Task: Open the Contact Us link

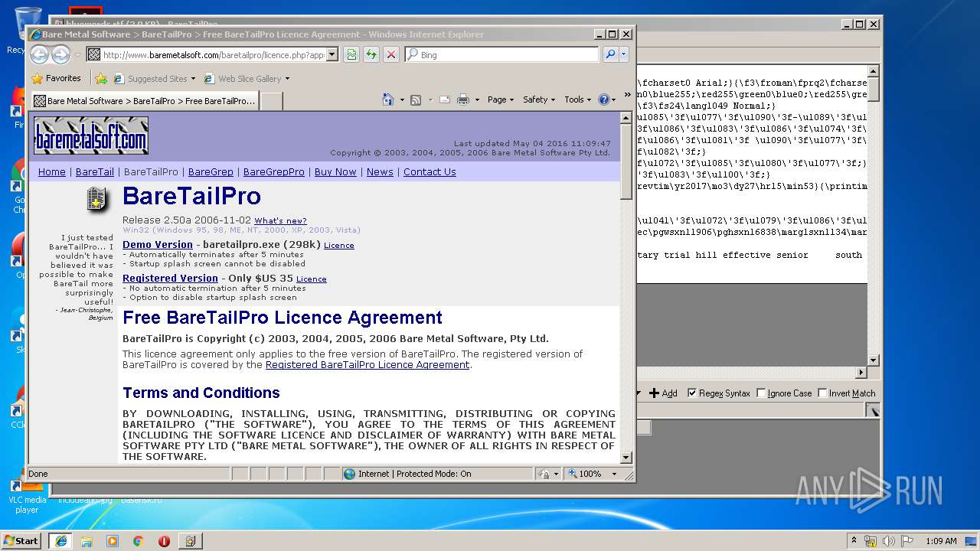Action: pyautogui.click(x=430, y=171)
